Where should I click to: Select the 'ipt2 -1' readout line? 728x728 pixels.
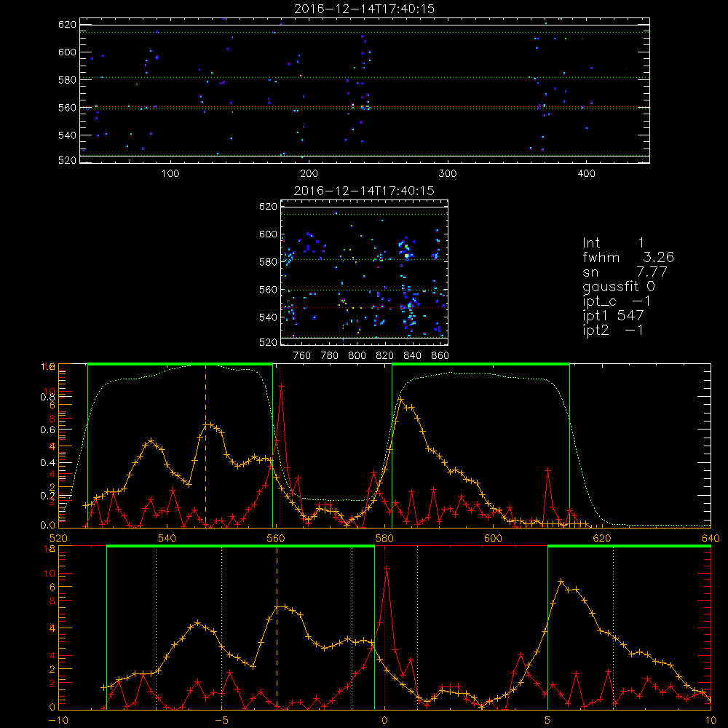tap(613, 330)
